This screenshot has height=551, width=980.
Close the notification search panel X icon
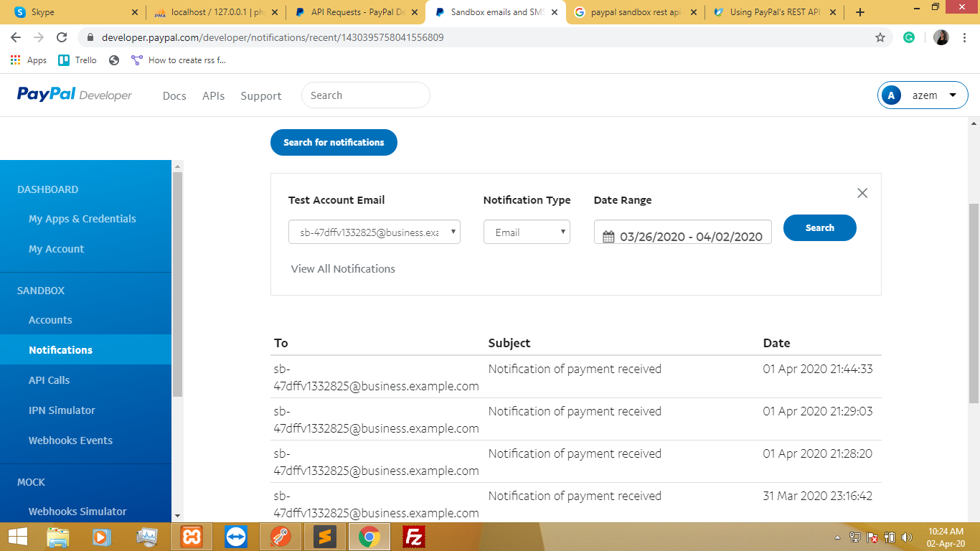pos(862,193)
